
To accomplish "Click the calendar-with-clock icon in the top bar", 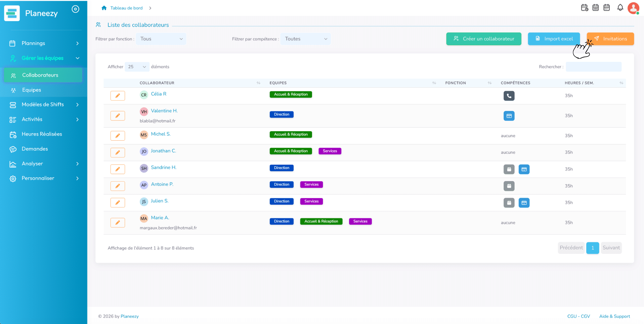I will click(585, 7).
